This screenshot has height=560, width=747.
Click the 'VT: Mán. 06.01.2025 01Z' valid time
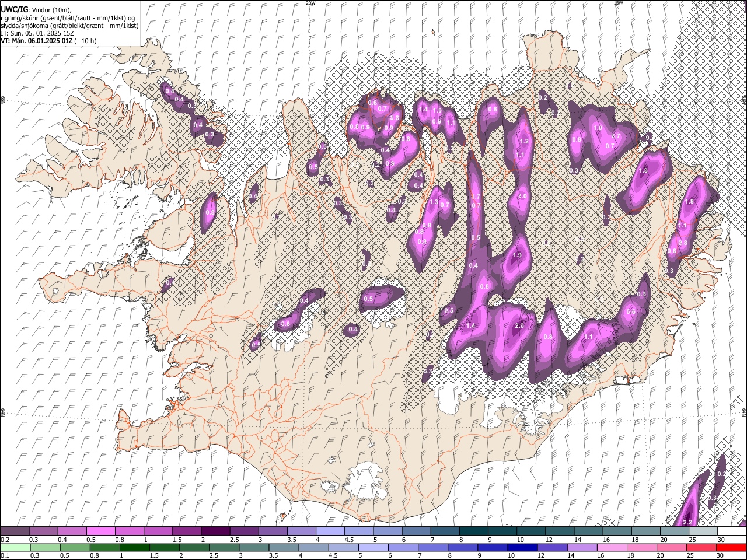[x=36, y=41]
